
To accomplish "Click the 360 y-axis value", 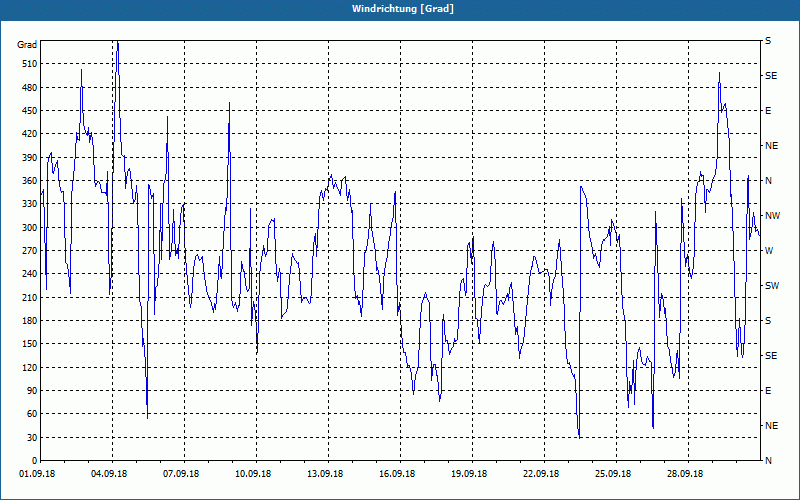I will tap(29, 181).
